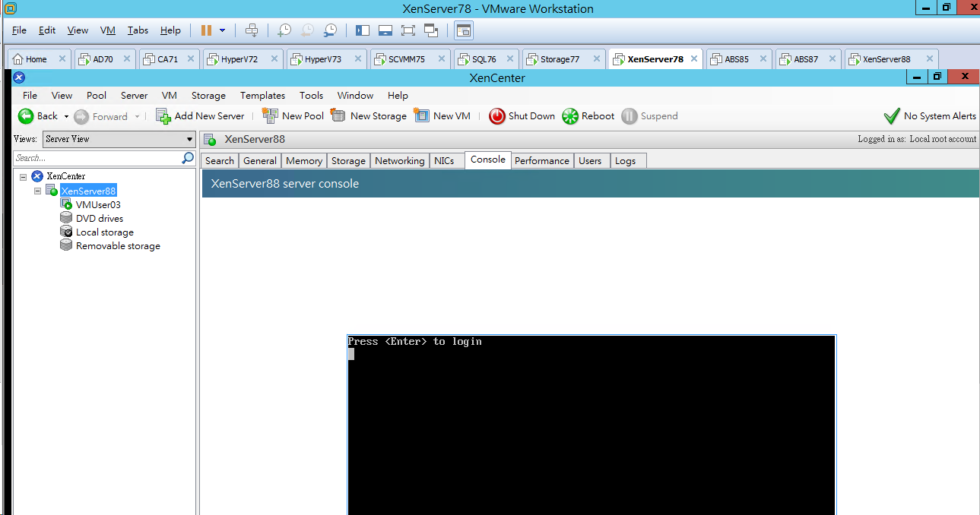The height and width of the screenshot is (515, 980).
Task: Open the VMware Workstation File menu
Action: (x=19, y=30)
